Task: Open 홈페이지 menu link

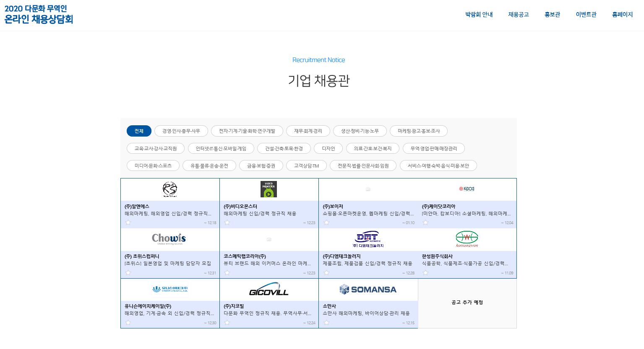Action: [x=622, y=15]
